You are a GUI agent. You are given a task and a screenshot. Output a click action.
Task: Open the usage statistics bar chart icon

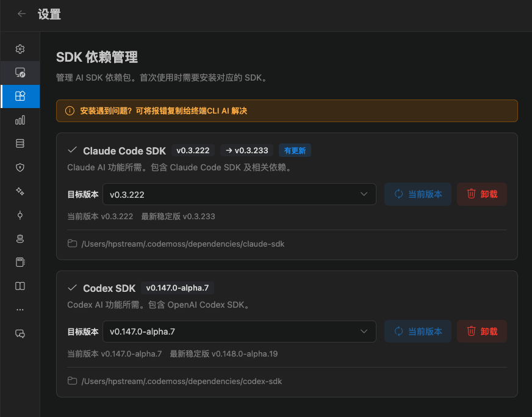[x=20, y=120]
